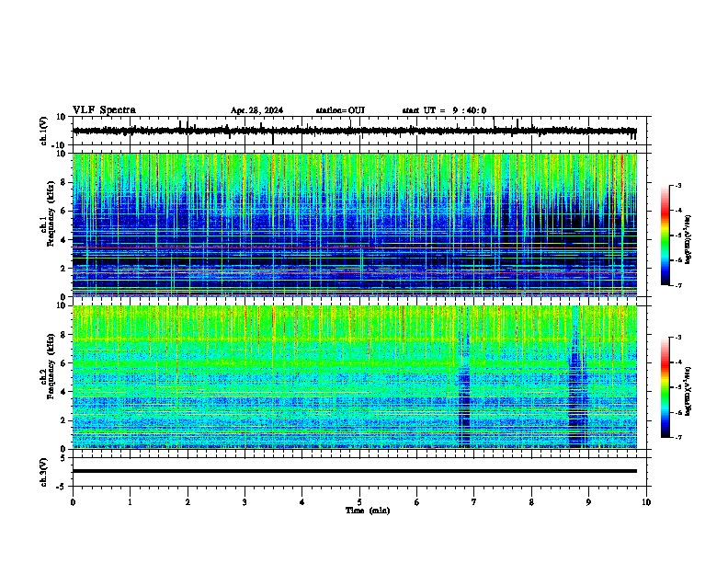Click the thick black ch.3 voltage trace
The width and height of the screenshot is (728, 563).
pyautogui.click(x=355, y=471)
